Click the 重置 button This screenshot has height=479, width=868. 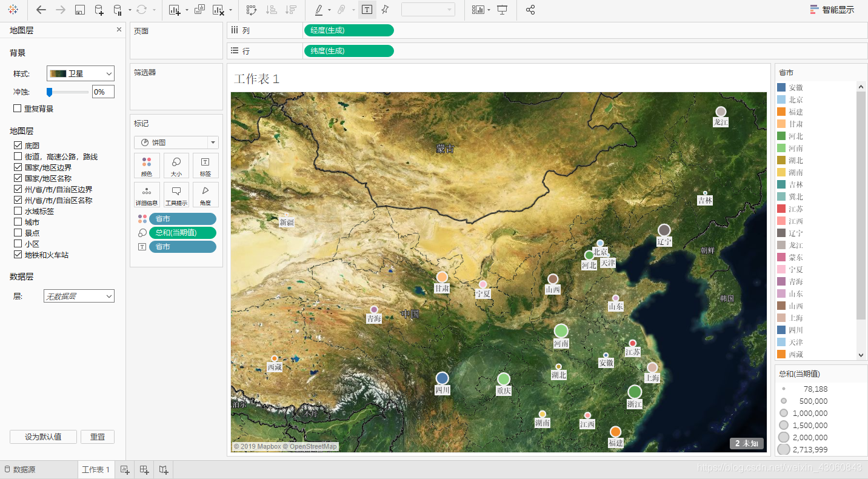(98, 437)
